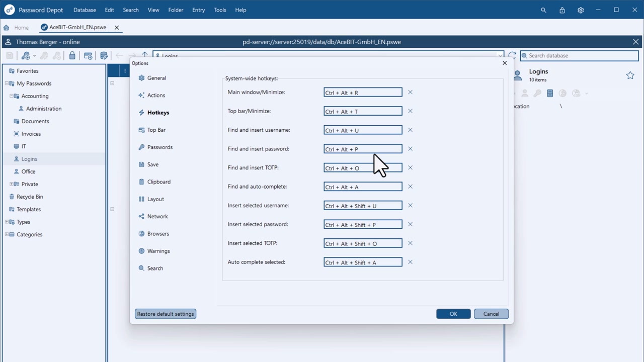Close the Options dialog
The height and width of the screenshot is (362, 644).
(505, 63)
